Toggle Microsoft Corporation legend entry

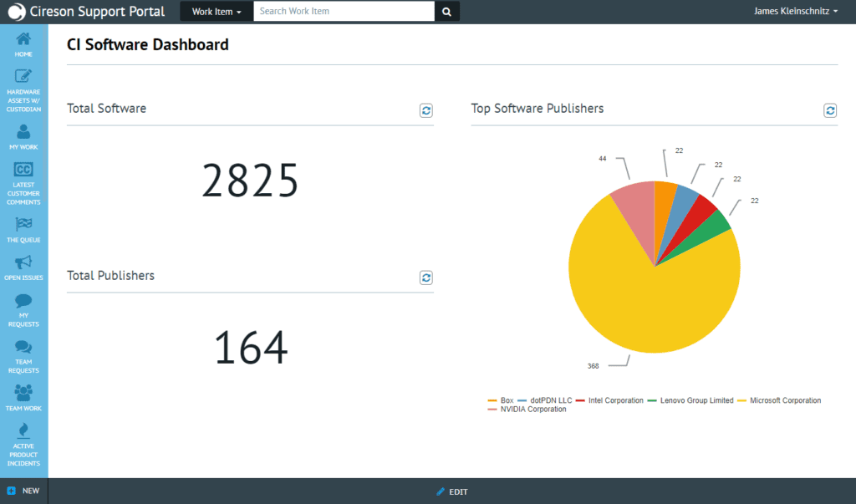coord(779,400)
